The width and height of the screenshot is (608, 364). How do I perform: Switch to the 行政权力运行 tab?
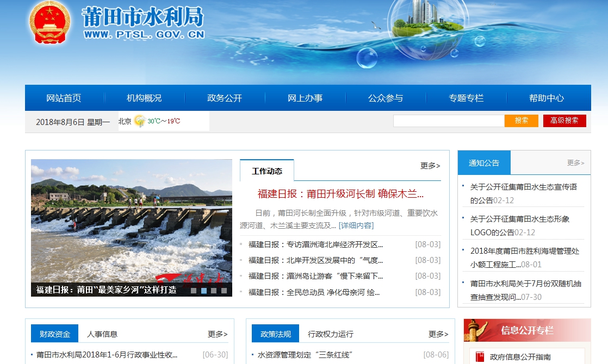coord(331,334)
